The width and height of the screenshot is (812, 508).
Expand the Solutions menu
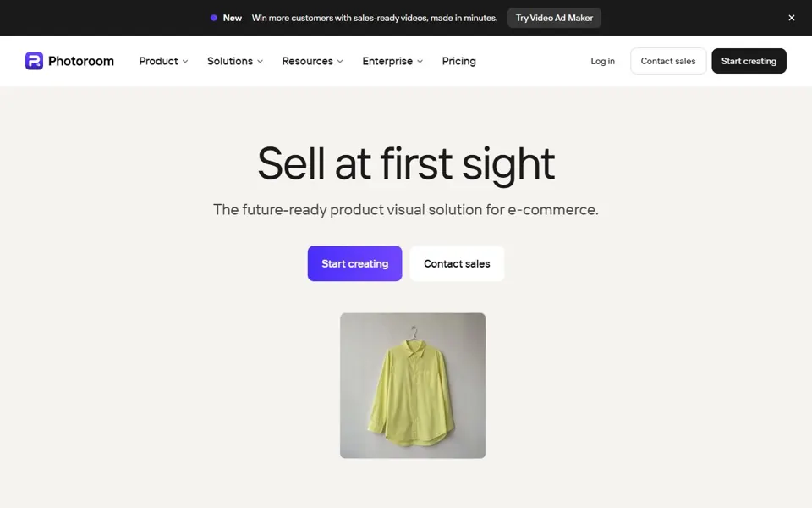[235, 61]
